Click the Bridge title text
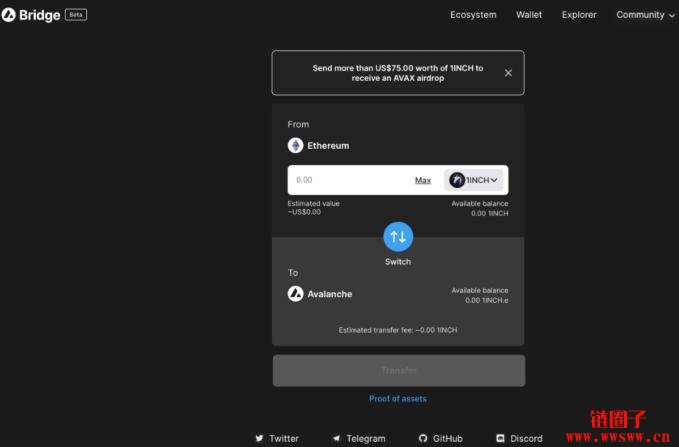679x447 pixels. point(39,15)
